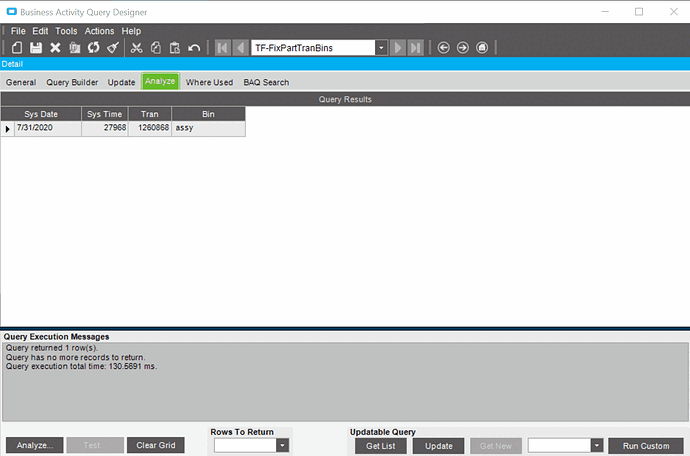Click the Sys Date column header
Screen dimensions: 690x456
(41, 114)
